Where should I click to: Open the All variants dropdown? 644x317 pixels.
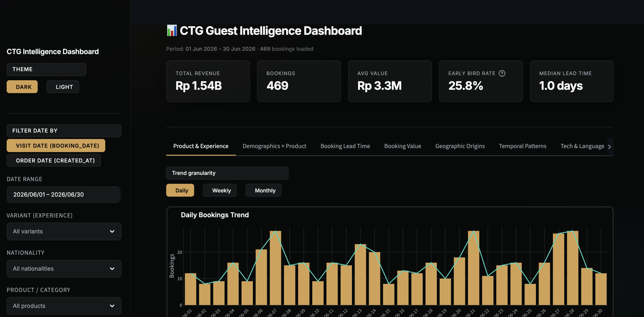coord(64,231)
